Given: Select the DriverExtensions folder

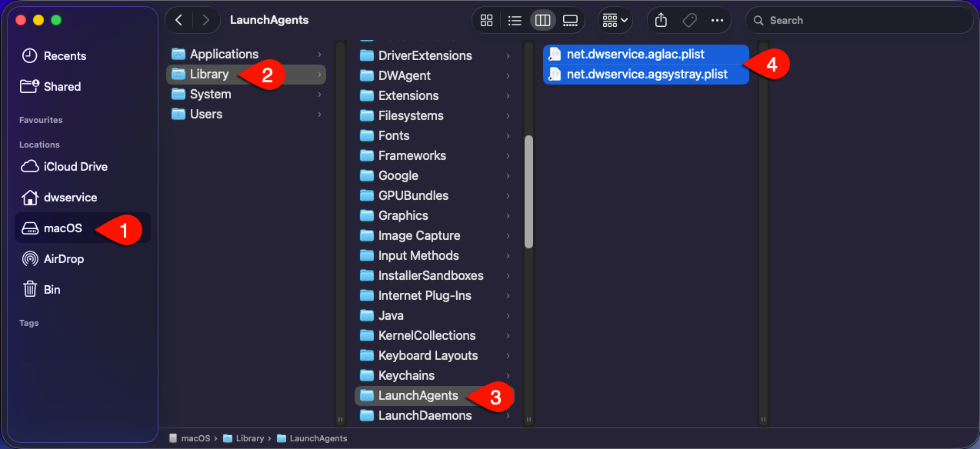Looking at the screenshot, I should tap(435, 55).
